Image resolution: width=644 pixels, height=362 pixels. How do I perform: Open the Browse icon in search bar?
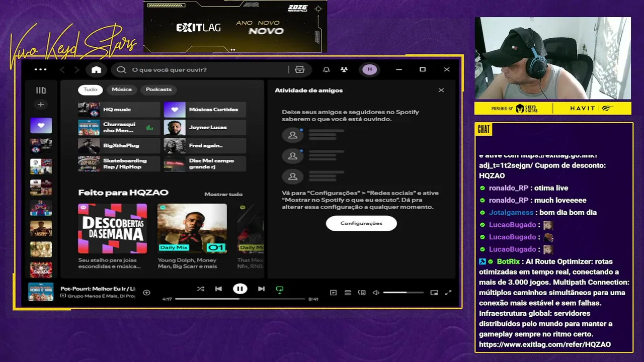pos(300,70)
